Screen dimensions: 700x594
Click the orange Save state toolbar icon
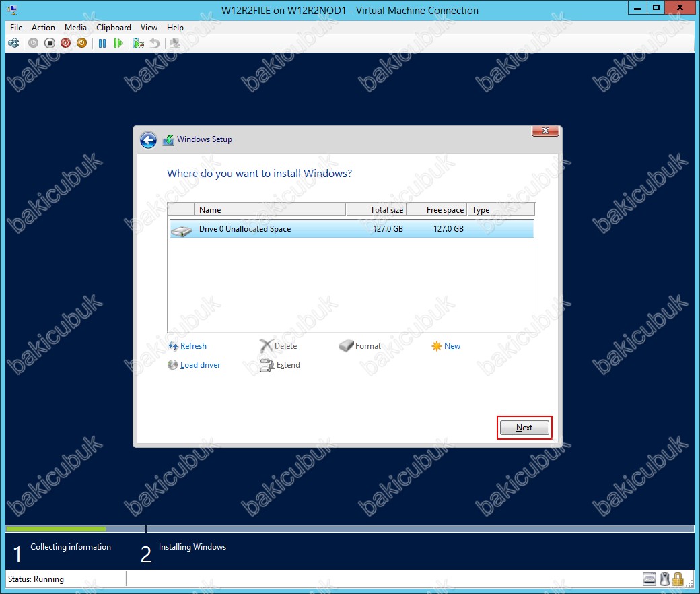click(81, 43)
